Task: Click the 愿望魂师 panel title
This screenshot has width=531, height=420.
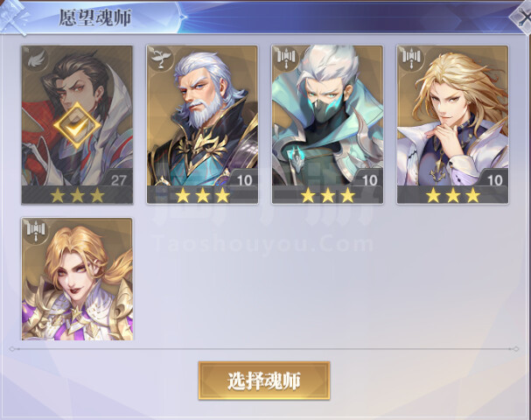Action: (95, 17)
